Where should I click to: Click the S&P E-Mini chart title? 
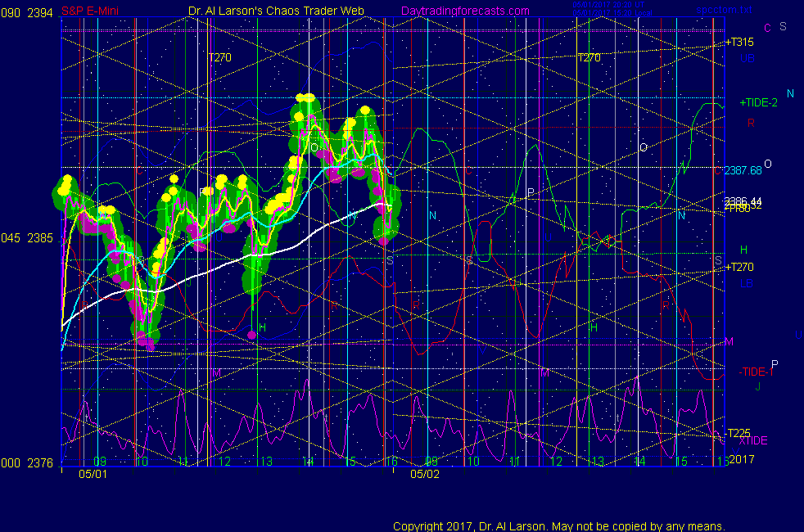90,11
